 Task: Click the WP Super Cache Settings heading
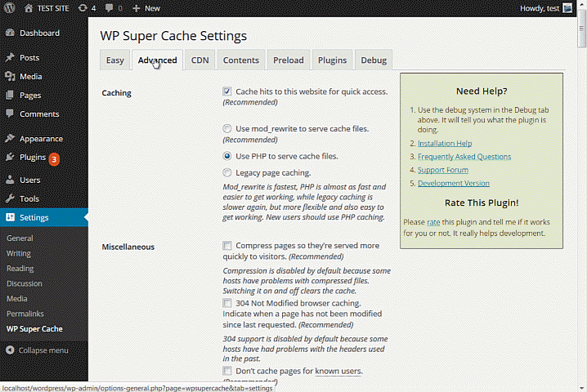(173, 36)
